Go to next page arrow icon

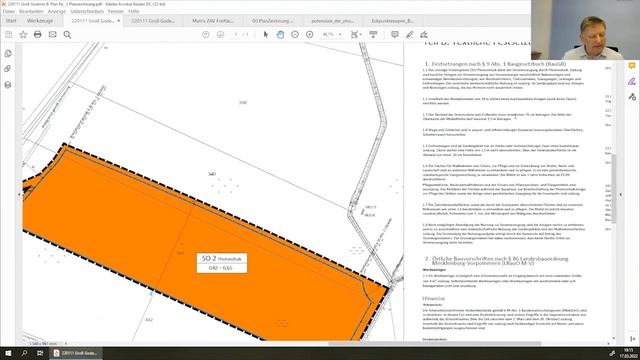click(x=220, y=35)
